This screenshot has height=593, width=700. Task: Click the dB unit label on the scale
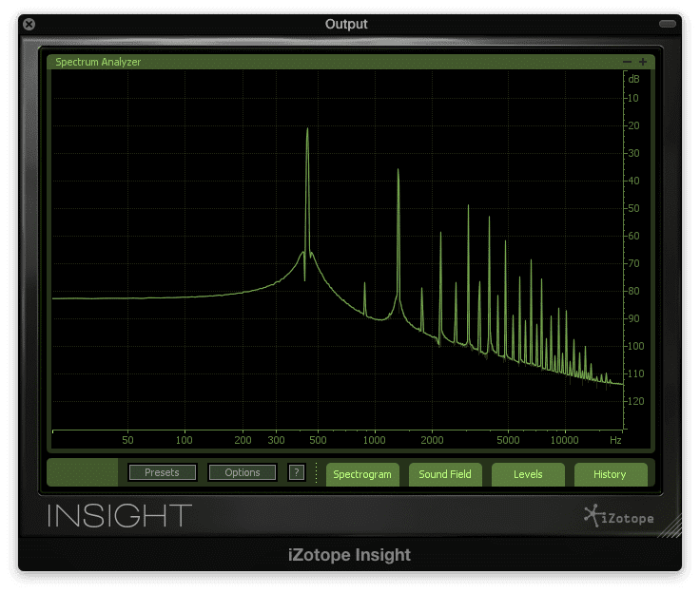pos(633,79)
